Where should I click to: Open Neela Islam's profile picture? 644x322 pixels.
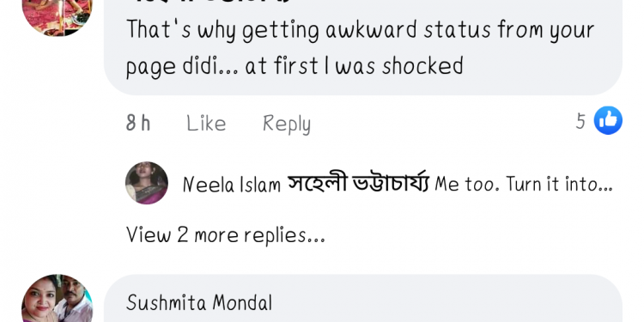pyautogui.click(x=147, y=183)
